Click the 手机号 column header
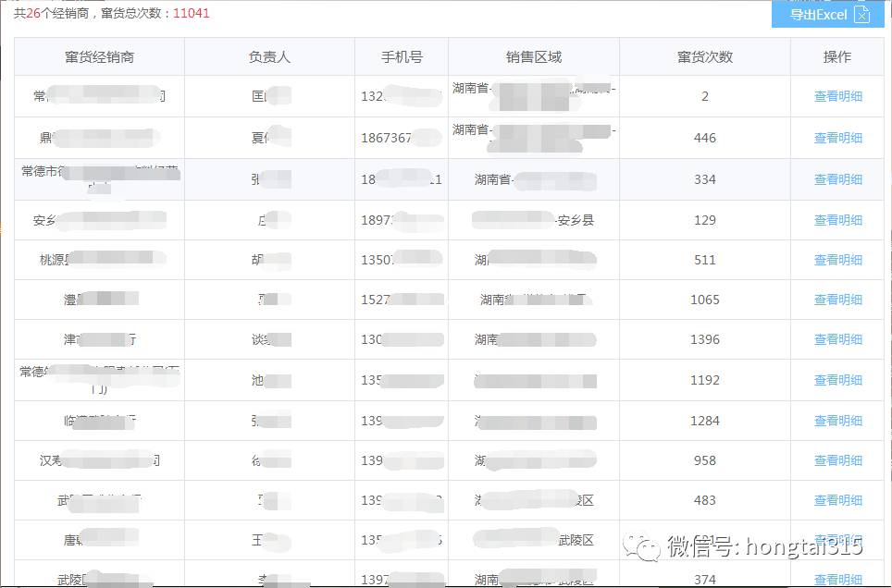The width and height of the screenshot is (892, 588). [x=400, y=56]
